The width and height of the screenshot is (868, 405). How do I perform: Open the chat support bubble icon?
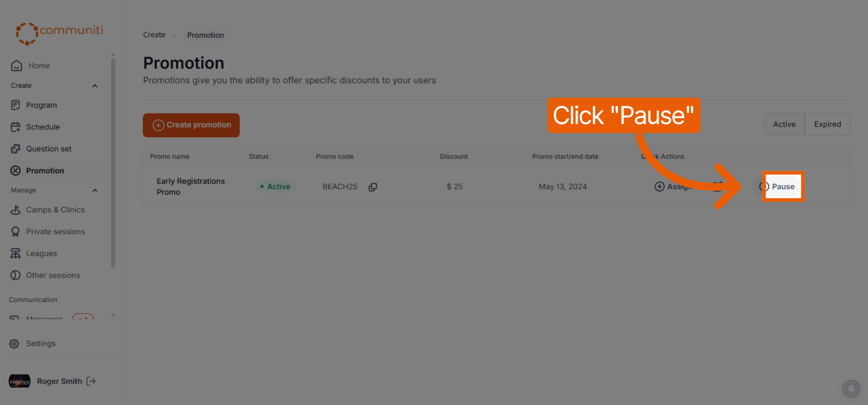851,388
